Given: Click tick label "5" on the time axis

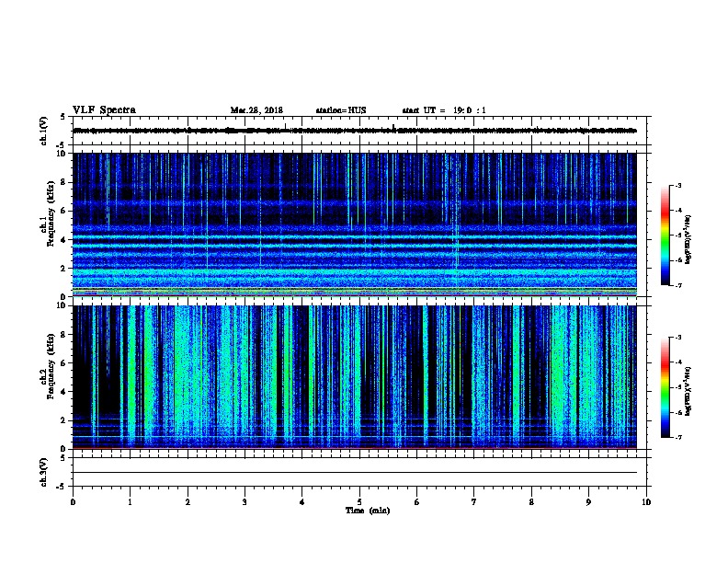Looking at the screenshot, I should click(359, 502).
